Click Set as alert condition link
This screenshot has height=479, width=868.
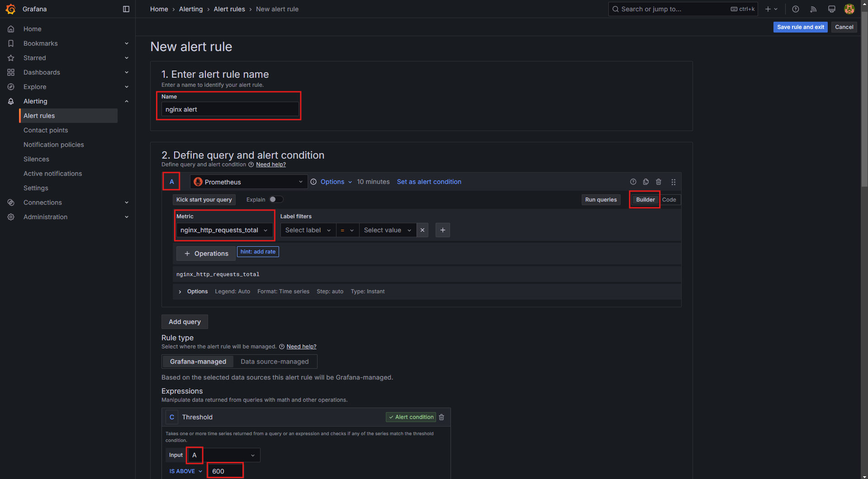point(429,182)
